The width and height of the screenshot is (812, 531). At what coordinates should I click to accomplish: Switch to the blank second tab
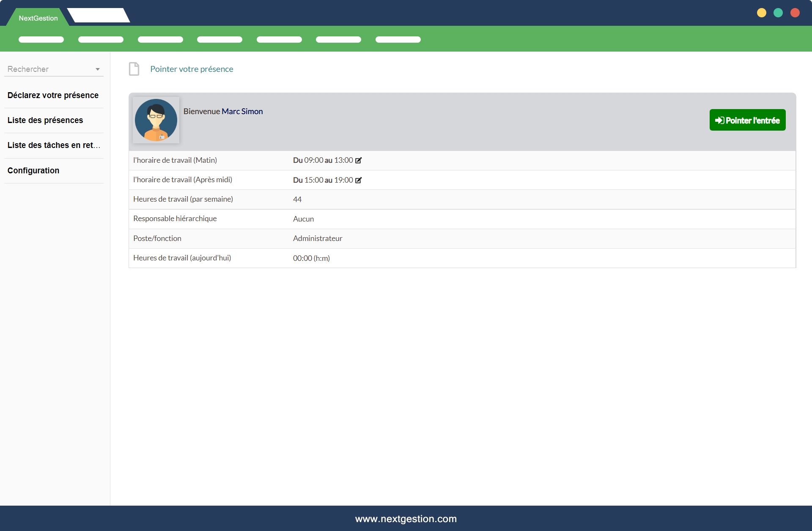[98, 16]
